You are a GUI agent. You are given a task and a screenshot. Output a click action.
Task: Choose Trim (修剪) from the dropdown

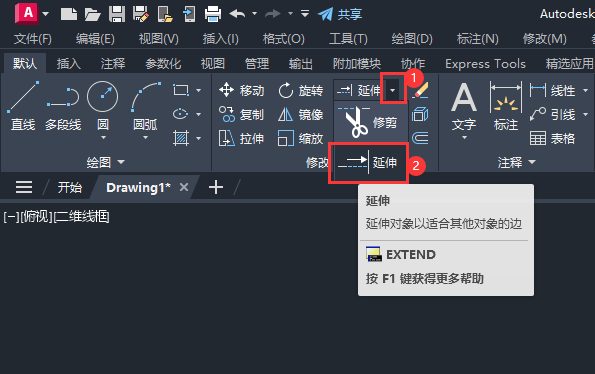pyautogui.click(x=370, y=122)
